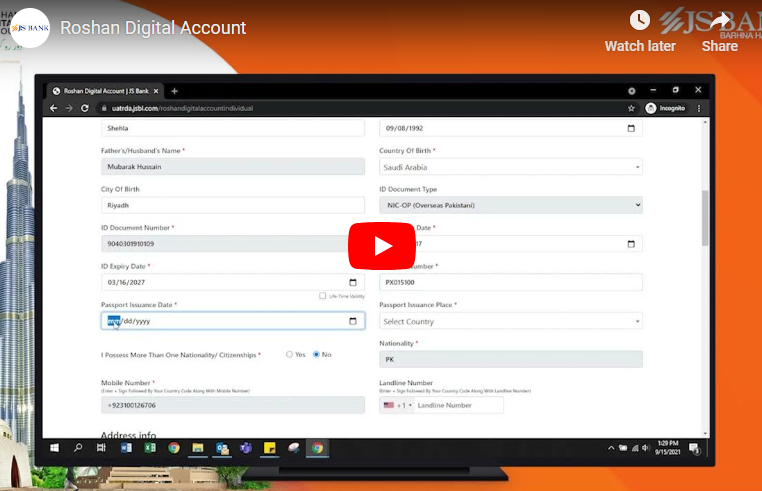Open the Chrome three-dot menu
Viewport: 762px width, 491px height.
tap(699, 108)
